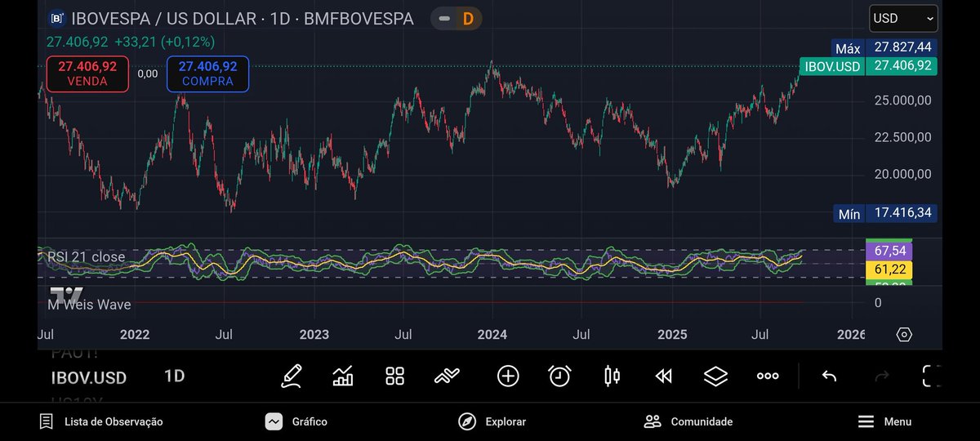Viewport: 980px width, 441px height.
Task: Start bar replay rewind icon
Action: coord(664,376)
